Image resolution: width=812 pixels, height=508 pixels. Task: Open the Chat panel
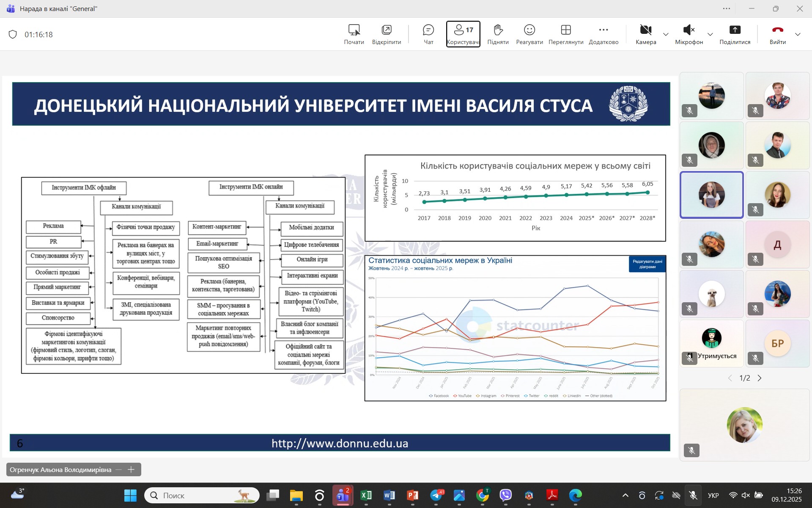point(428,34)
